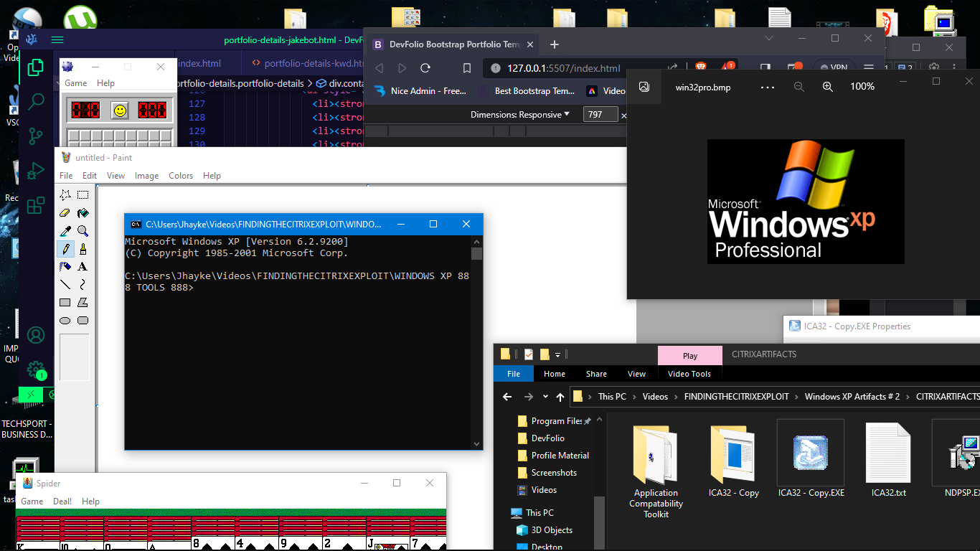
Task: Open the Game menu in Minesweeper
Action: pyautogui.click(x=76, y=83)
